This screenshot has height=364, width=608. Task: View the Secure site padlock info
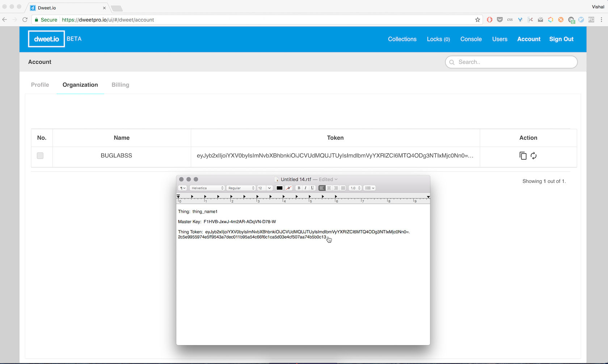46,20
